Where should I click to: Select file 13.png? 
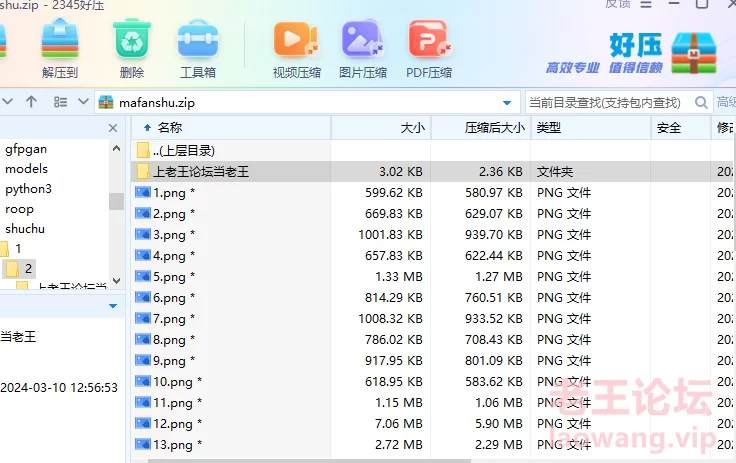tap(432, 444)
